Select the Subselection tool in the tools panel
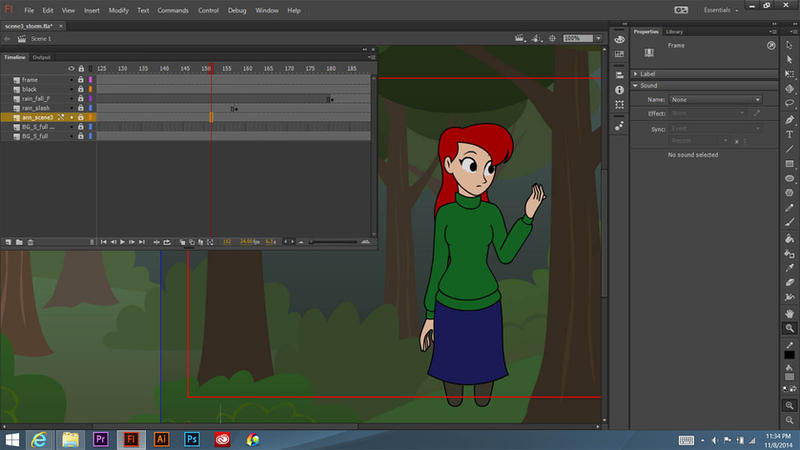 pyautogui.click(x=789, y=60)
